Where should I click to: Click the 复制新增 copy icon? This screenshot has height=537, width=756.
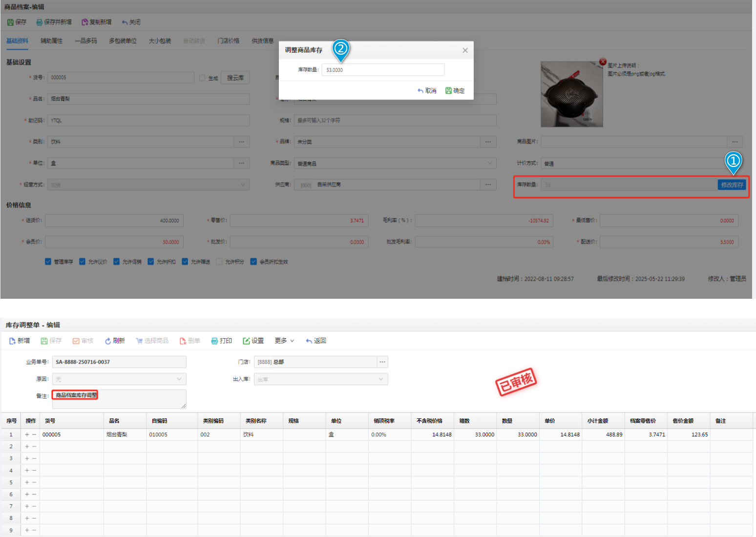(x=85, y=22)
